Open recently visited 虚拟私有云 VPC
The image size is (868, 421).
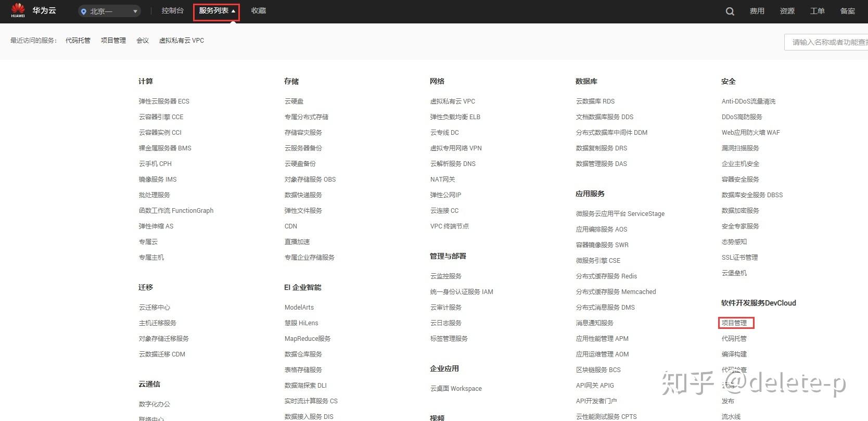[182, 41]
